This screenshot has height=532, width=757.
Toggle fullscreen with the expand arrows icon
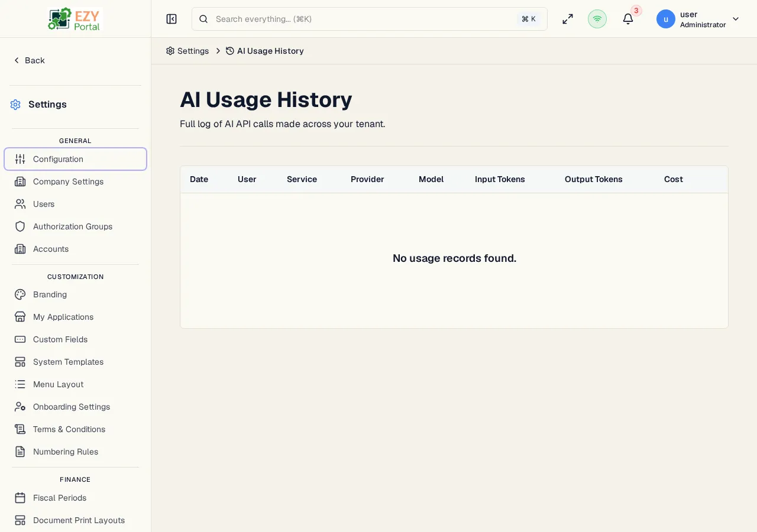pyautogui.click(x=568, y=19)
